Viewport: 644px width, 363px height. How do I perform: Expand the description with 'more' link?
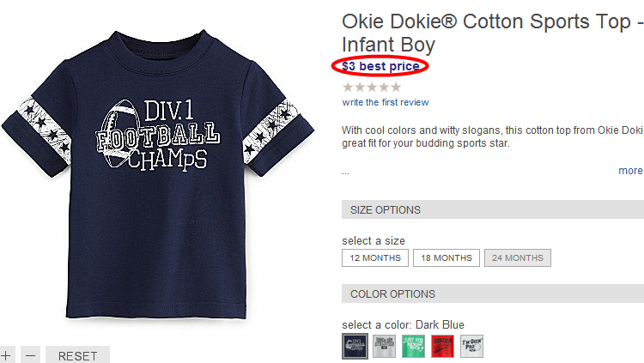click(630, 171)
